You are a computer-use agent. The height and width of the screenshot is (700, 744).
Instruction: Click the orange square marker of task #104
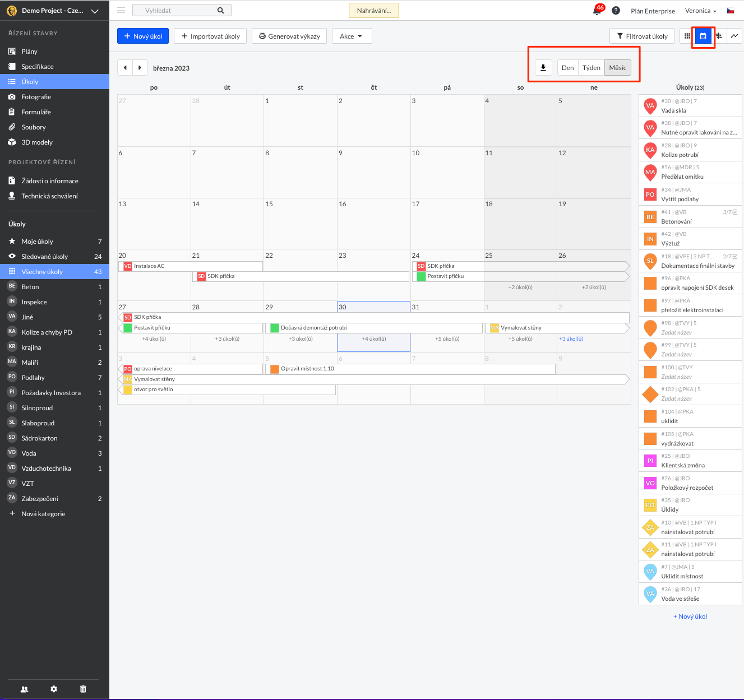tap(650, 416)
